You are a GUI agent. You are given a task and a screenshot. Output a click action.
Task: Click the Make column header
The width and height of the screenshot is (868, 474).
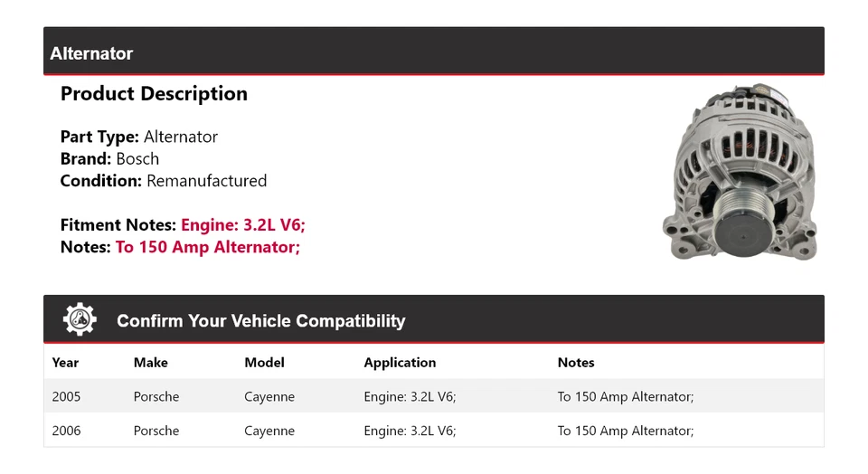pos(151,363)
